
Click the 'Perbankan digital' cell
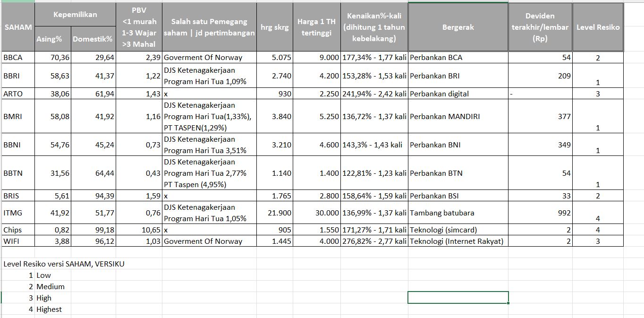(458, 94)
